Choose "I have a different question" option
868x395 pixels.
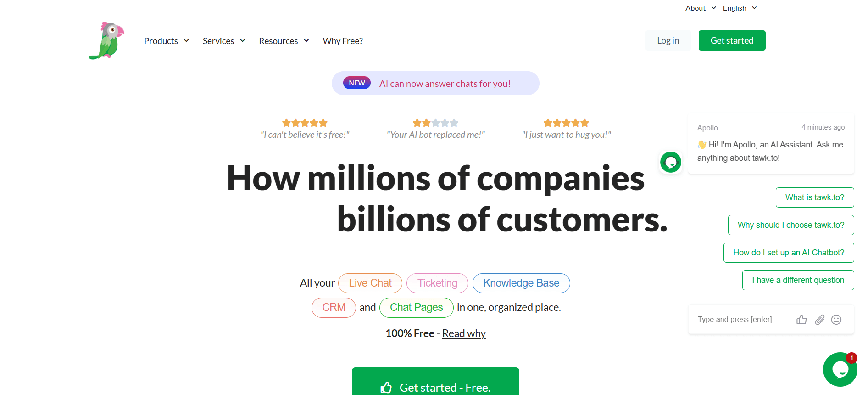tap(798, 280)
